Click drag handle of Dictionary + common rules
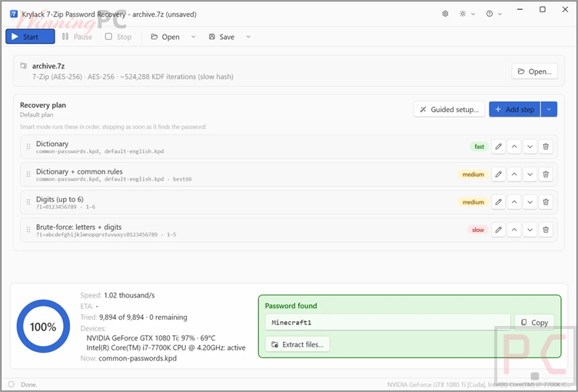Image resolution: width=578 pixels, height=392 pixels. click(28, 174)
